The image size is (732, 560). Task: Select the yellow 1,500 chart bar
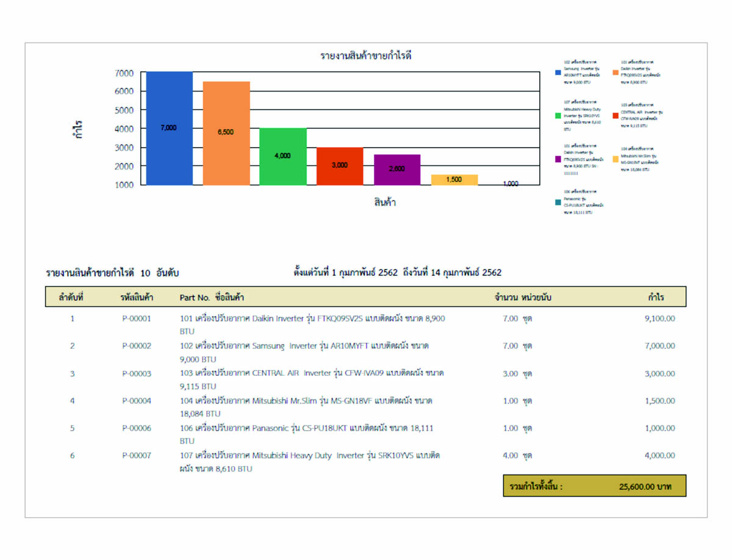[454, 179]
